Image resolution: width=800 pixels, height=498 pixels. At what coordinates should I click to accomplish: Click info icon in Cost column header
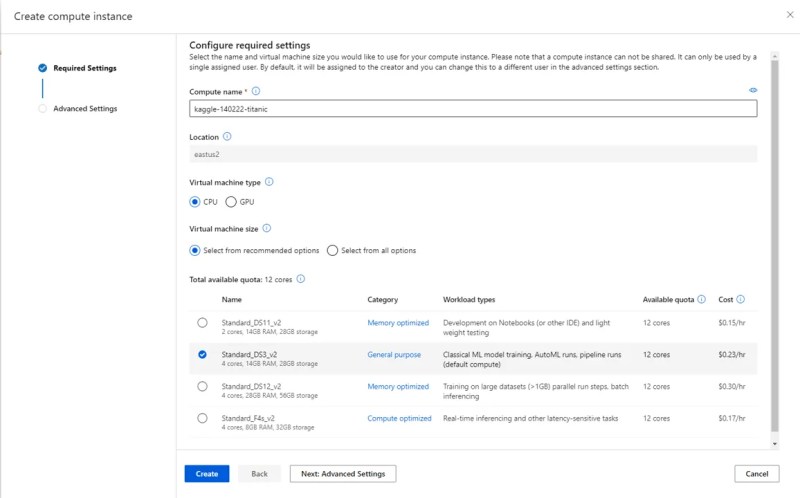(x=740, y=300)
